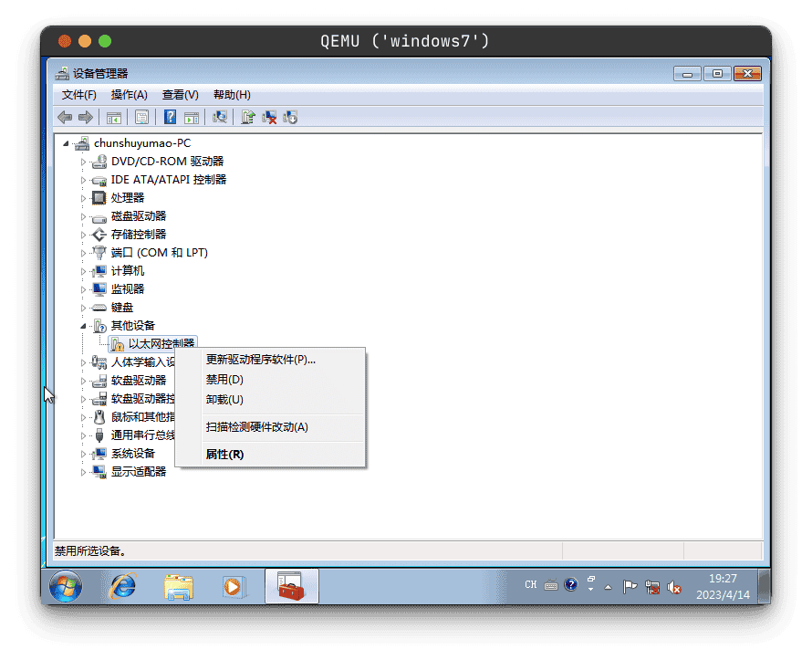Click the 处理器 chip icon in tree
812x660 pixels.
[x=99, y=198]
